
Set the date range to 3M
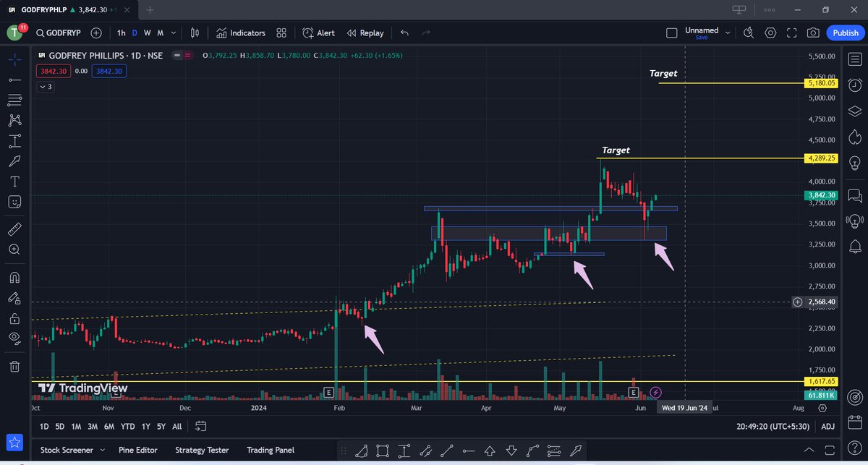93,427
